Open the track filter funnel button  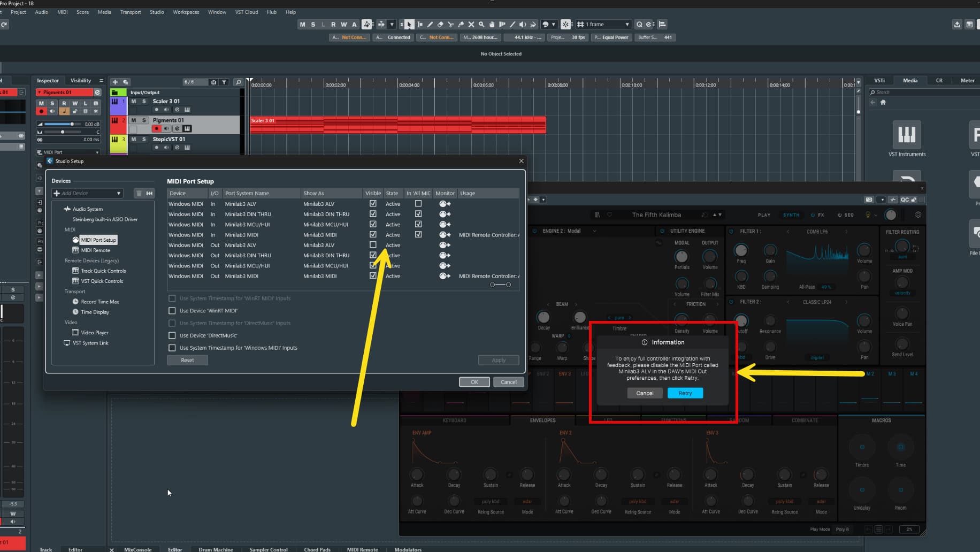coord(224,82)
